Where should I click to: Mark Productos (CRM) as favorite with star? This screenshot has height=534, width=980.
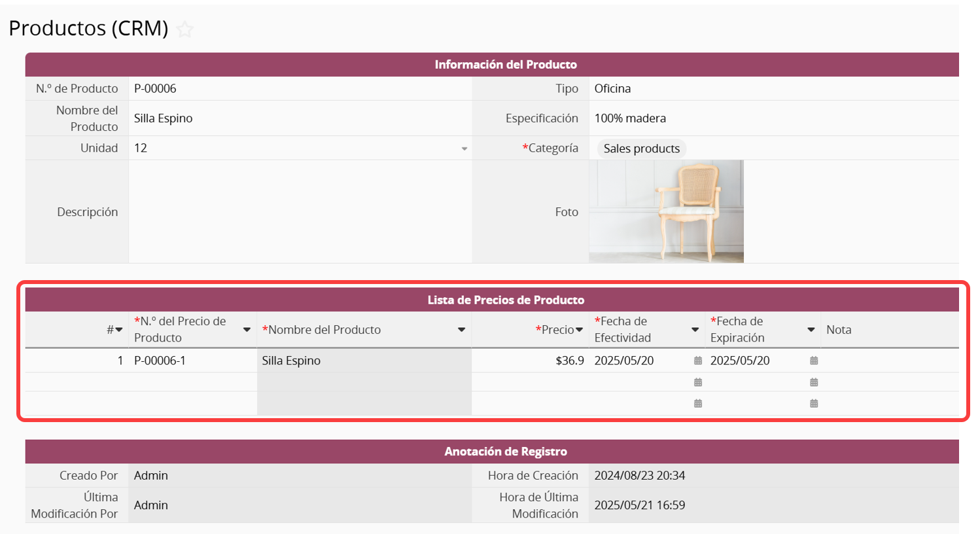(x=185, y=29)
